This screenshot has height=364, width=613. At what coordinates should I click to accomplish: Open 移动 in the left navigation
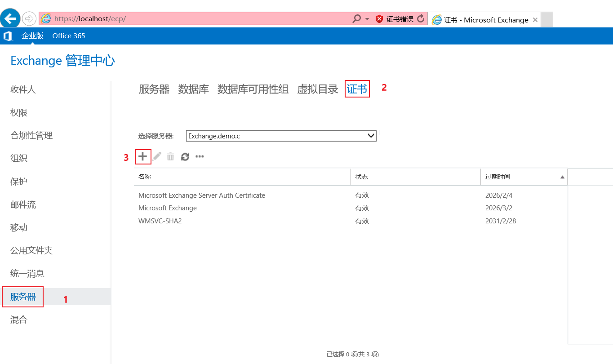[19, 227]
